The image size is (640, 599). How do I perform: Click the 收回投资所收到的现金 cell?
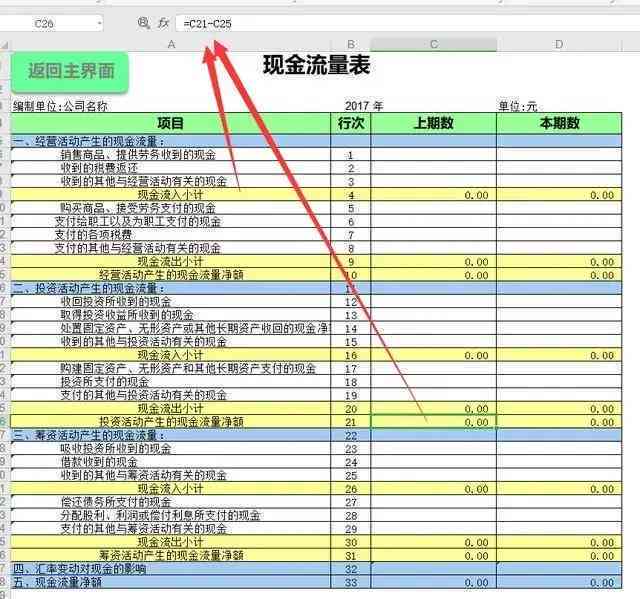pos(171,302)
